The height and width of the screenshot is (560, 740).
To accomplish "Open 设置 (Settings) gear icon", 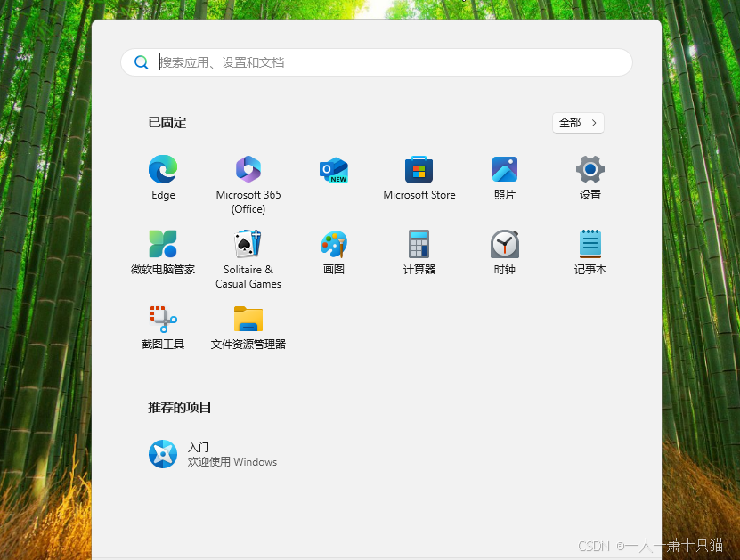I will tap(590, 169).
